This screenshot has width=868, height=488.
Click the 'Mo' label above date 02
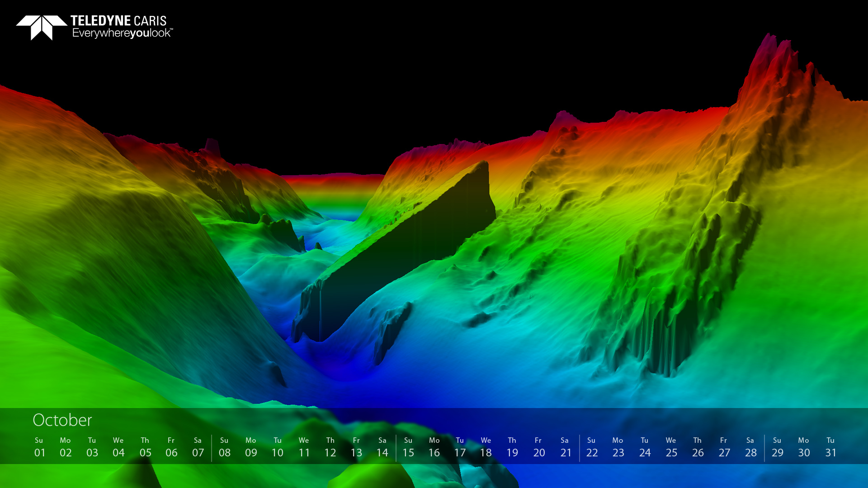[x=65, y=440]
